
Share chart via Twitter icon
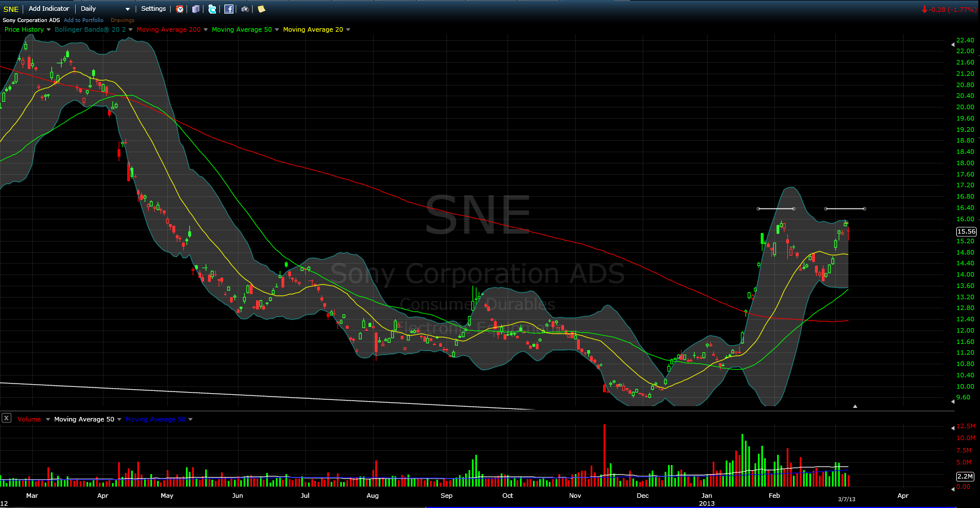212,8
